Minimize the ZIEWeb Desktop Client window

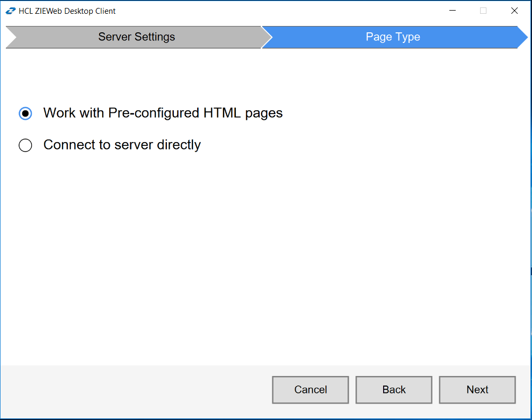452,11
